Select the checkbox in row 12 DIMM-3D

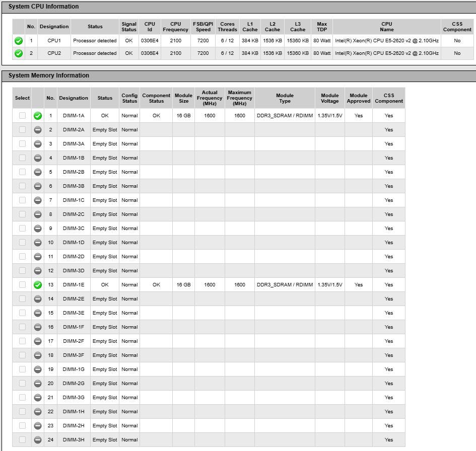coord(22,271)
